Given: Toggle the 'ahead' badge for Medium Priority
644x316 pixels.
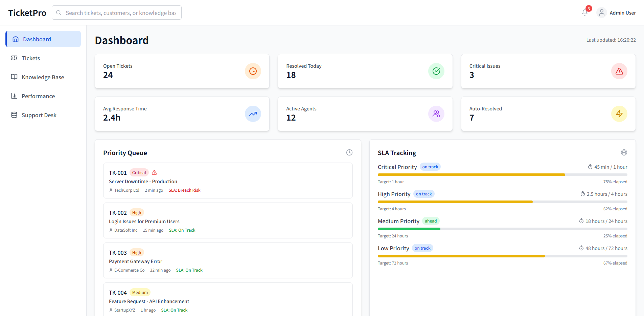Looking at the screenshot, I should (x=431, y=221).
